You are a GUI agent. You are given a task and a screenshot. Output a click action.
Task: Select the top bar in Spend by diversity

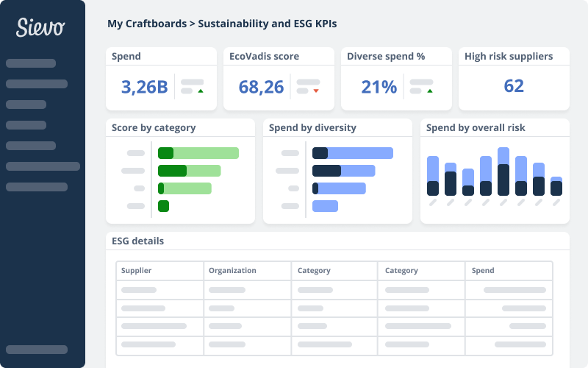click(353, 153)
